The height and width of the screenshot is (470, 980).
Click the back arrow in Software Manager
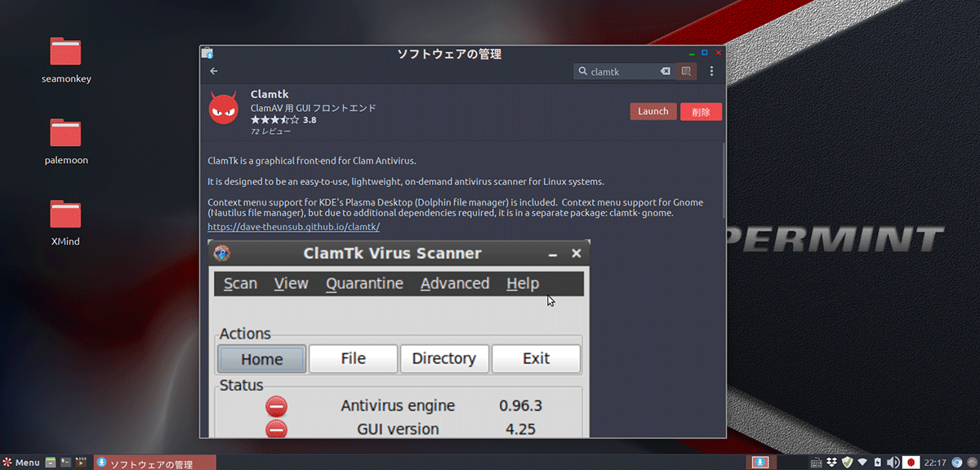(x=212, y=71)
